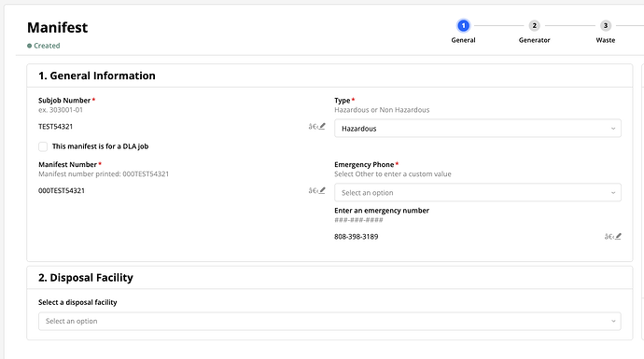Screen dimensions: 644x359
Task: Click the green Created status dot
Action: coord(30,46)
